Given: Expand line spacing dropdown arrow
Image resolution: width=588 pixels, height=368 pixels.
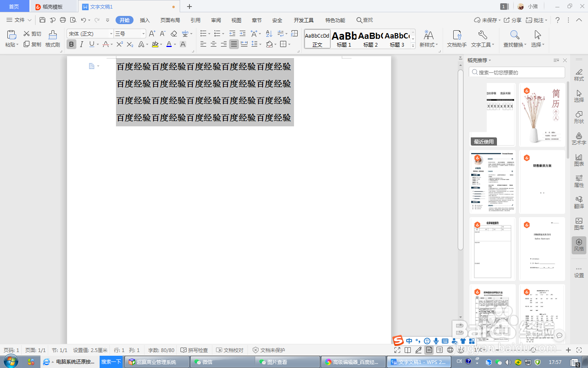Looking at the screenshot, I should click(x=260, y=45).
